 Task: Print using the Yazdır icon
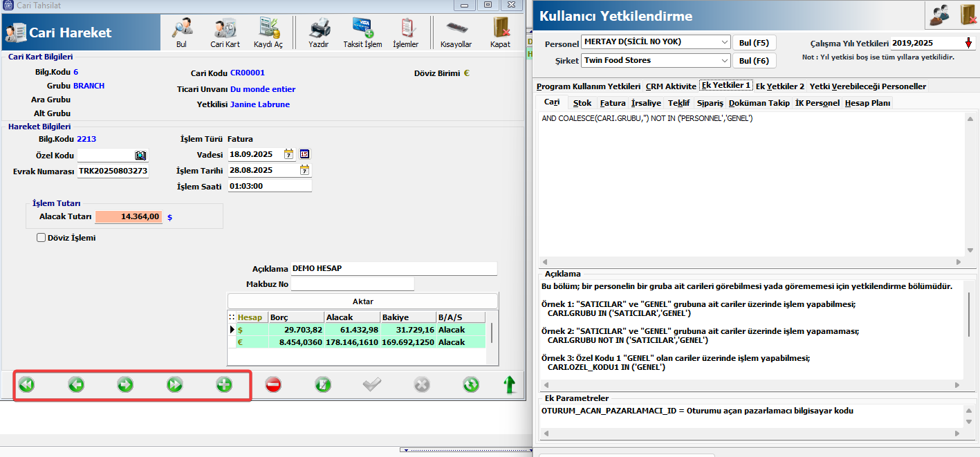[318, 30]
